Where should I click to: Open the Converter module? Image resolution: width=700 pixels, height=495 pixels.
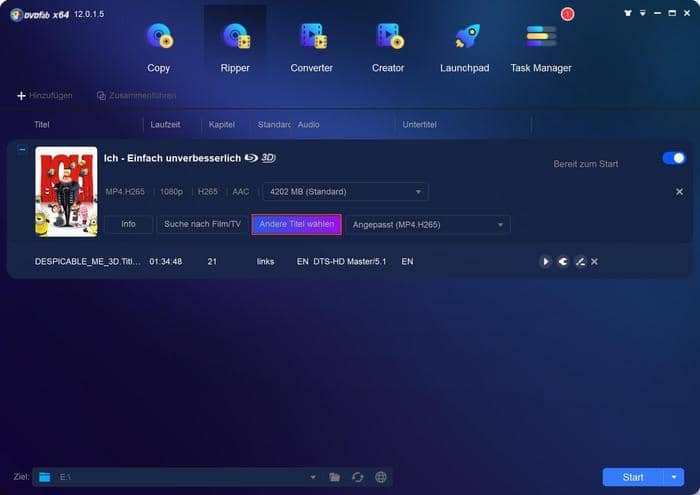coord(312,48)
